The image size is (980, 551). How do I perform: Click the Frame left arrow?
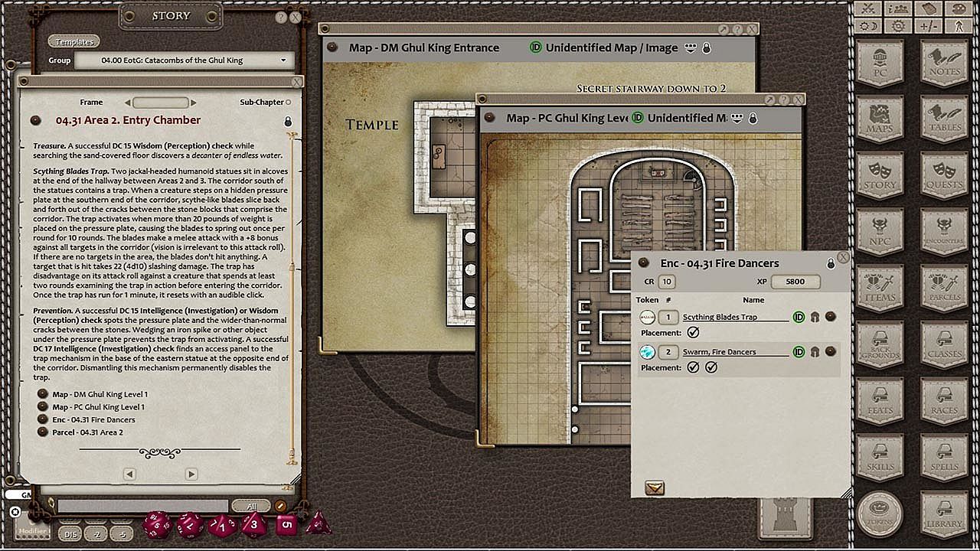tap(128, 103)
